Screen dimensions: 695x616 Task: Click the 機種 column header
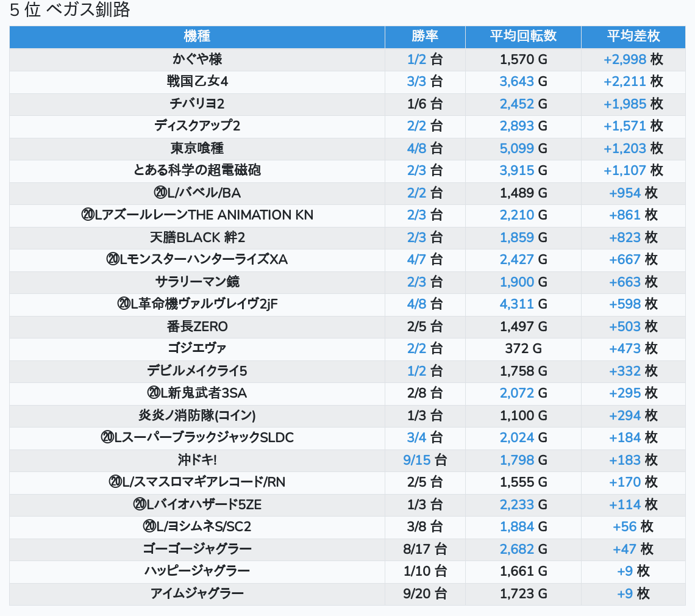(x=197, y=37)
